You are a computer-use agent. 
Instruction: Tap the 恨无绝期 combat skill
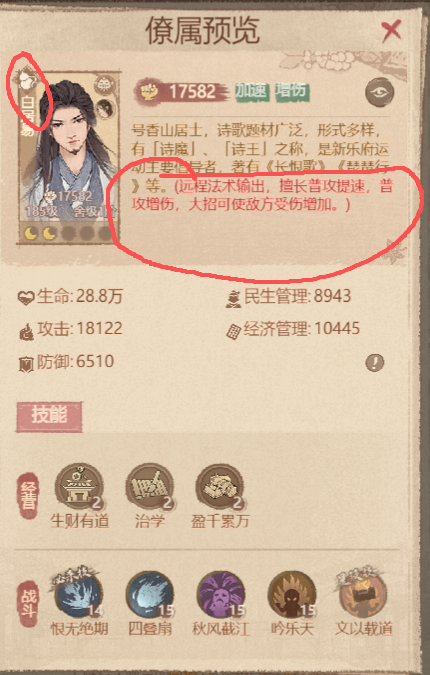(79, 595)
